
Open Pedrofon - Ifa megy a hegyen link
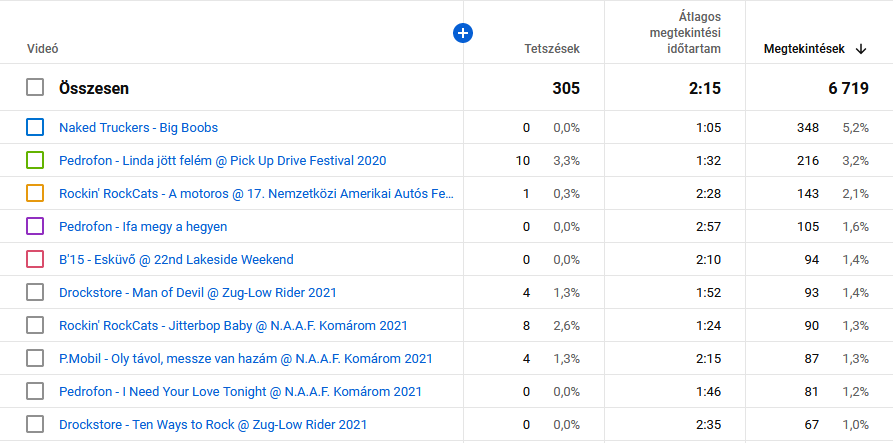coord(143,226)
